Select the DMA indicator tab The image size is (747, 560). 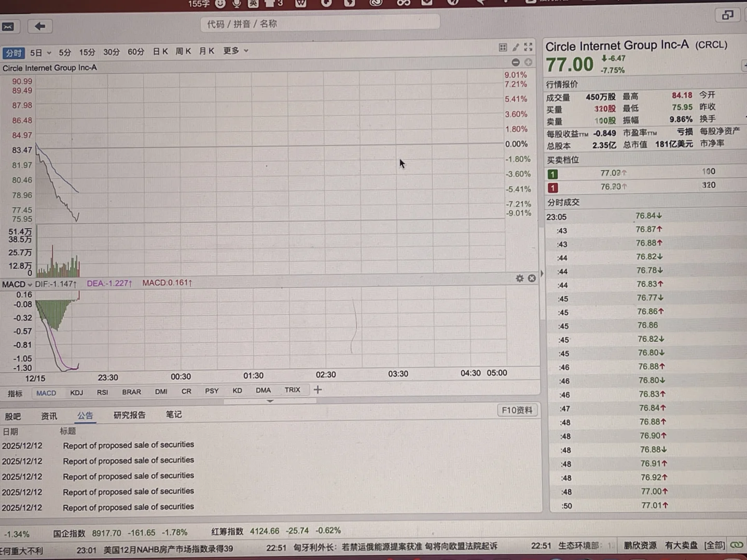click(x=263, y=390)
